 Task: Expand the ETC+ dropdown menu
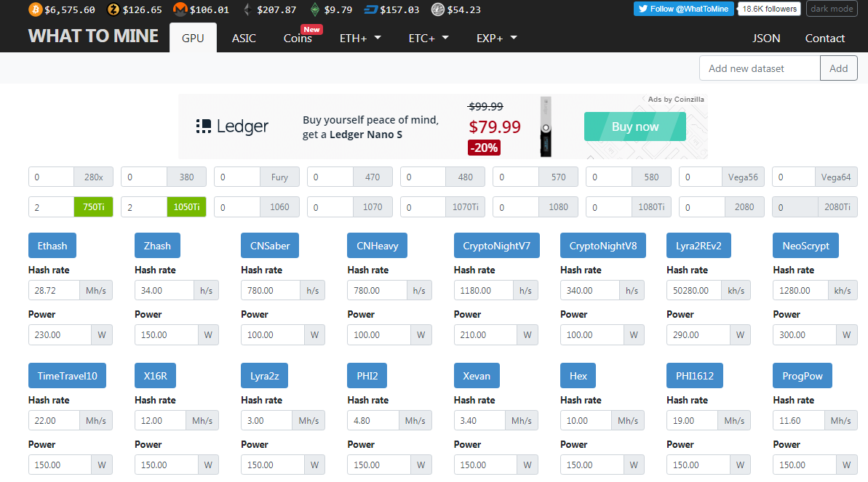pos(429,39)
